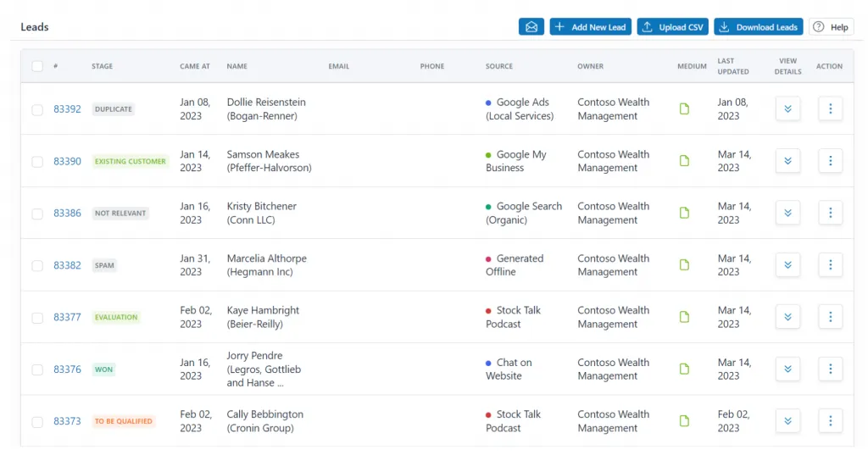The width and height of the screenshot is (868, 461).
Task: Open the Help button
Action: tap(831, 26)
